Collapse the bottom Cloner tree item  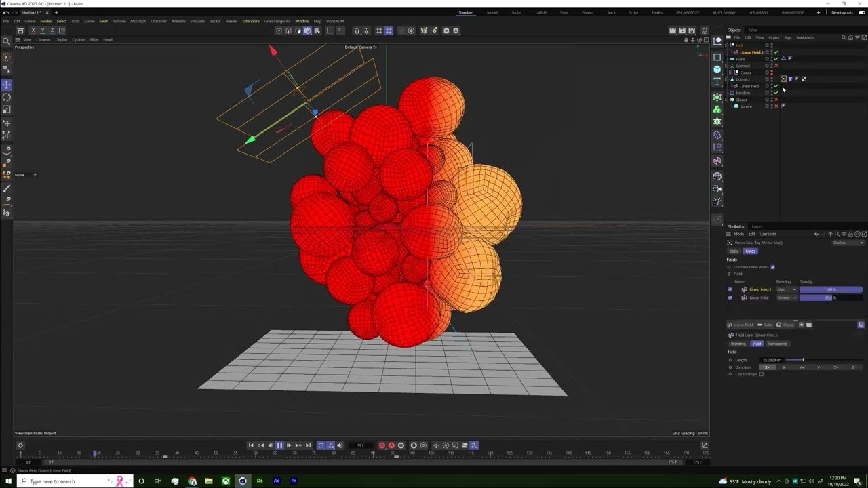tap(728, 100)
